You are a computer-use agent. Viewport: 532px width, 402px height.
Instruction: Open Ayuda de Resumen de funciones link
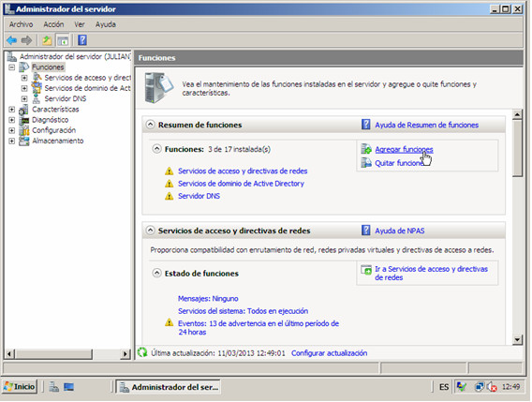coord(426,125)
